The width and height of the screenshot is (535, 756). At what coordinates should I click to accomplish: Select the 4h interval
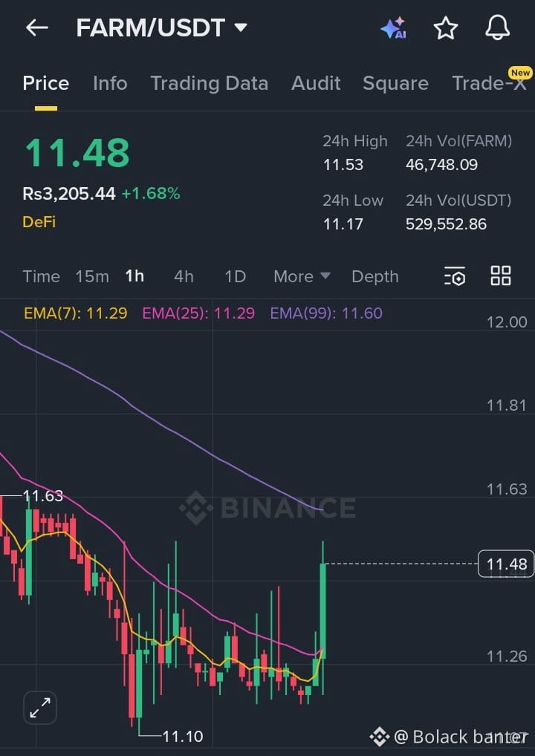184,277
